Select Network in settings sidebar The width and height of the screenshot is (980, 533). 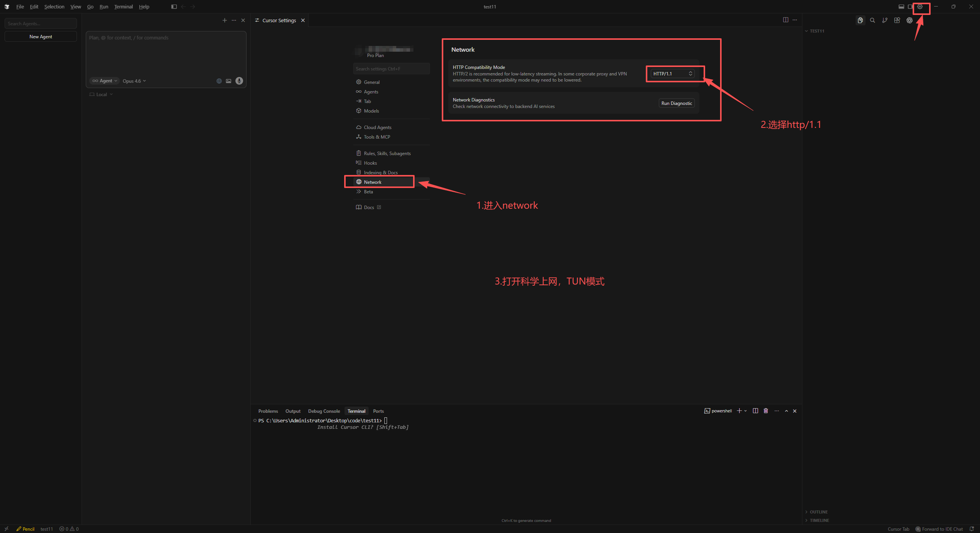click(x=391, y=182)
